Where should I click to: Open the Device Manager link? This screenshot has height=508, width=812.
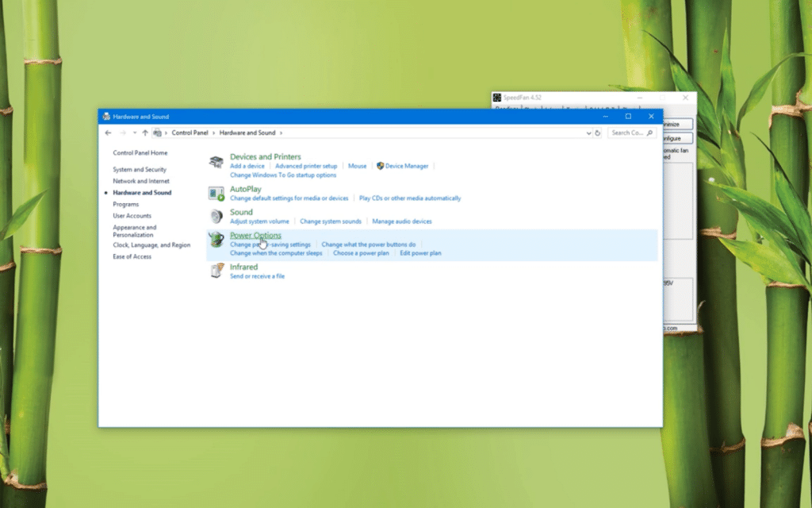point(406,166)
